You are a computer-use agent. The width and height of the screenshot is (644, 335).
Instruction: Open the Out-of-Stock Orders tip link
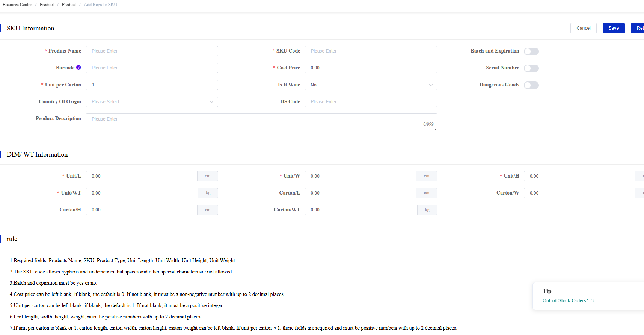(x=568, y=300)
